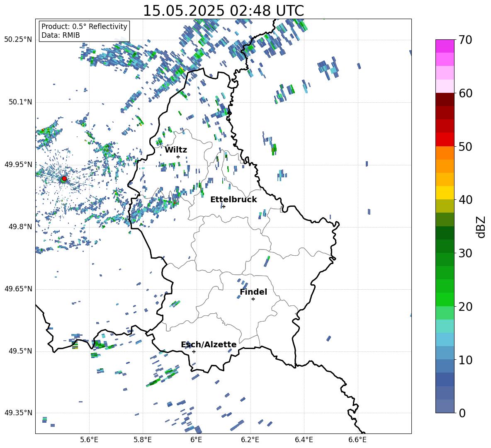The width and height of the screenshot is (491, 448).
Task: Click the 50.1°N latitude label
Action: (20, 102)
